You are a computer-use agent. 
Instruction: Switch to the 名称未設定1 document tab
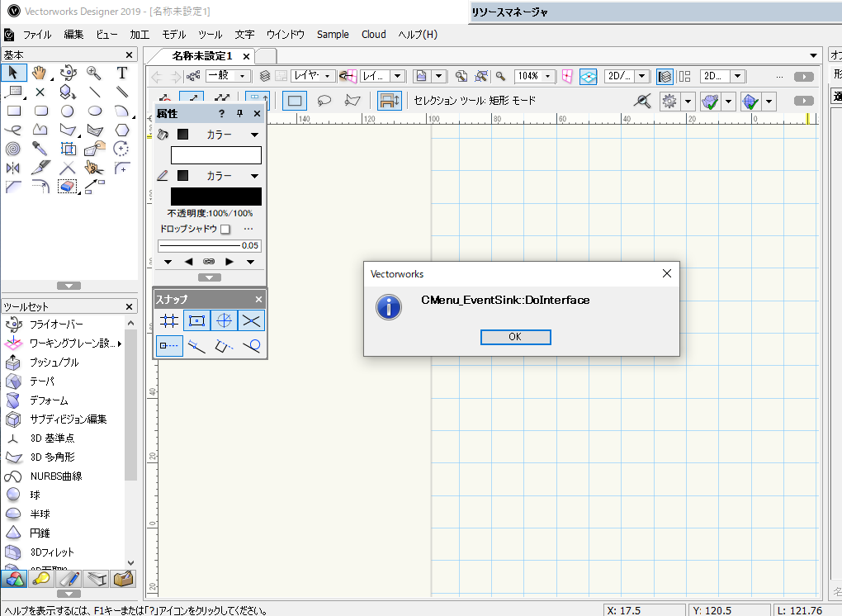click(202, 56)
